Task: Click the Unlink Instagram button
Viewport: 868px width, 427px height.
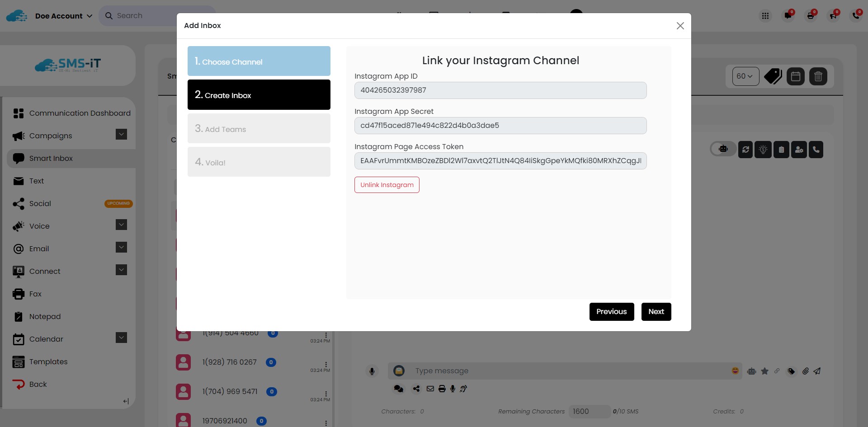Action: tap(387, 185)
